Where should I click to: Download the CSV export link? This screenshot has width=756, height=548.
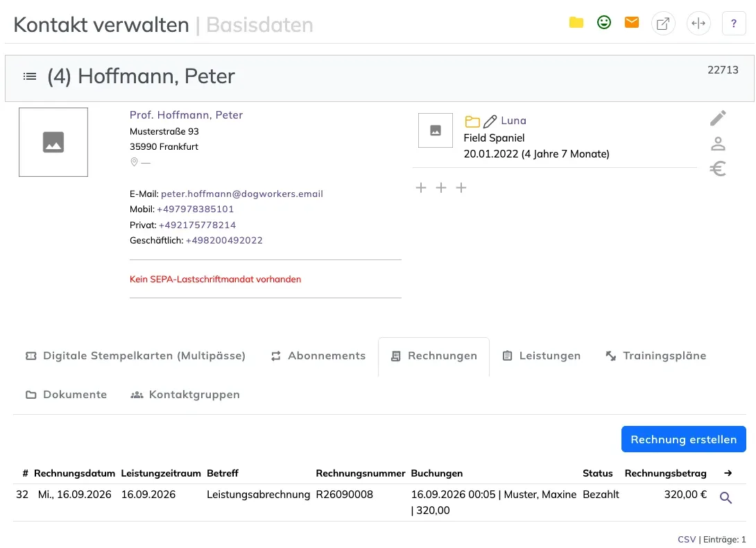(x=687, y=539)
